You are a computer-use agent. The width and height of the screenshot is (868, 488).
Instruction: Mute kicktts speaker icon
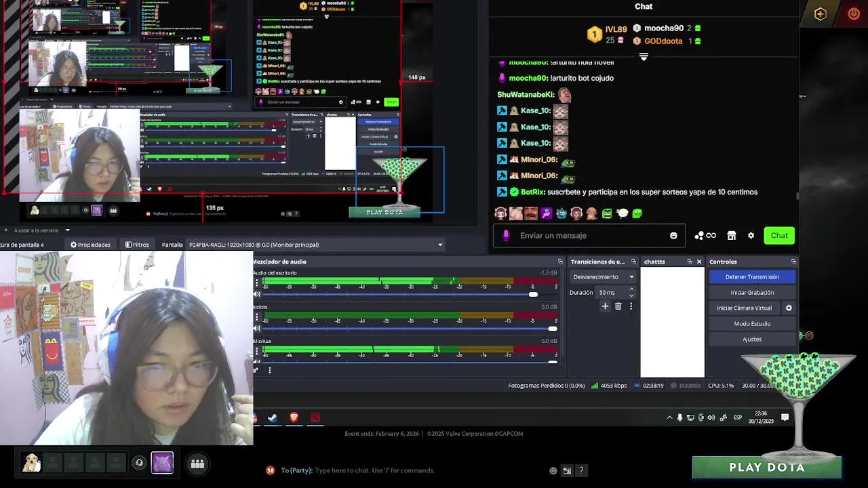point(257,329)
